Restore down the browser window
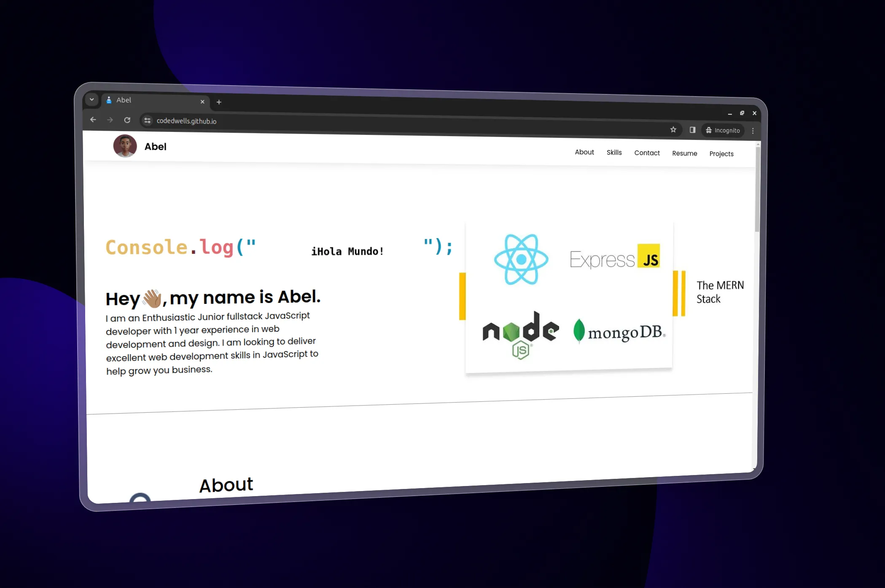This screenshot has width=885, height=588. coord(742,113)
